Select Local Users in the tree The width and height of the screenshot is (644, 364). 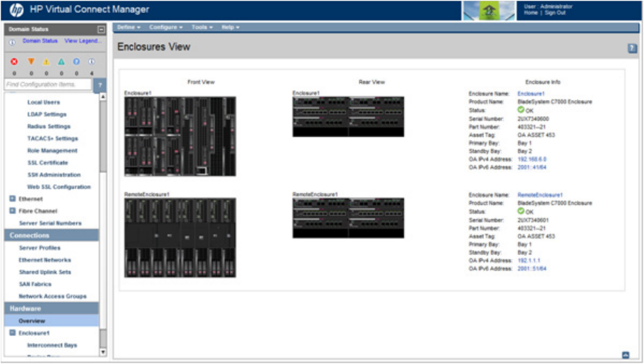[43, 102]
